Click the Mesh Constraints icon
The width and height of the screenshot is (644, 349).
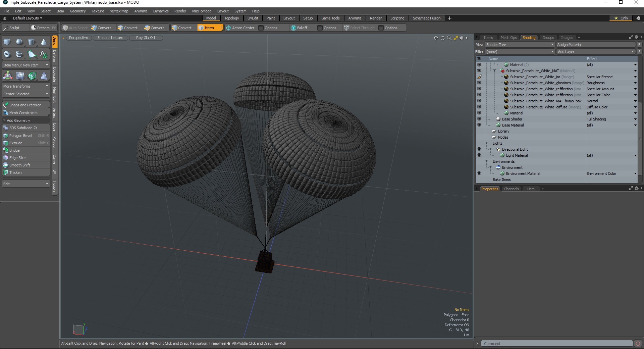[x=6, y=113]
